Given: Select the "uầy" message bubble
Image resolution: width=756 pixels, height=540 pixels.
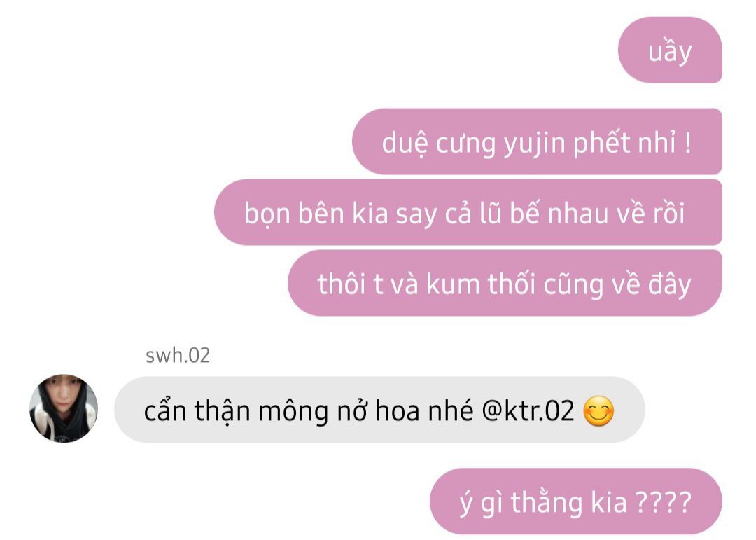Looking at the screenshot, I should (x=670, y=50).
